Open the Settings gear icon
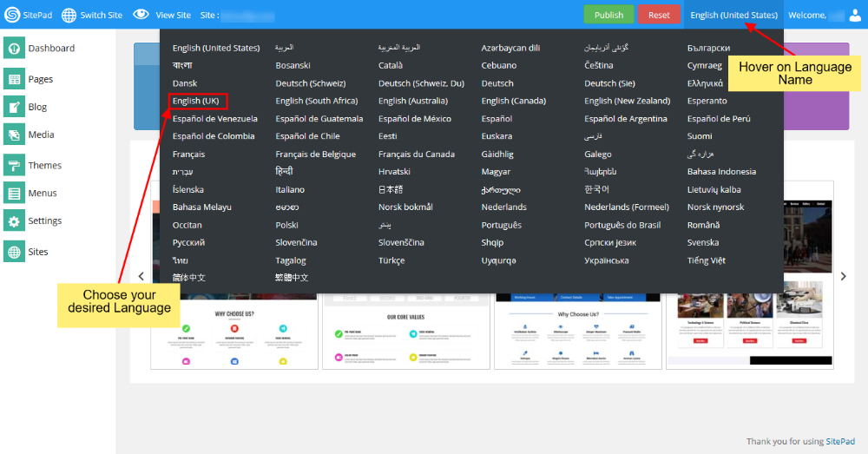 pyautogui.click(x=14, y=221)
